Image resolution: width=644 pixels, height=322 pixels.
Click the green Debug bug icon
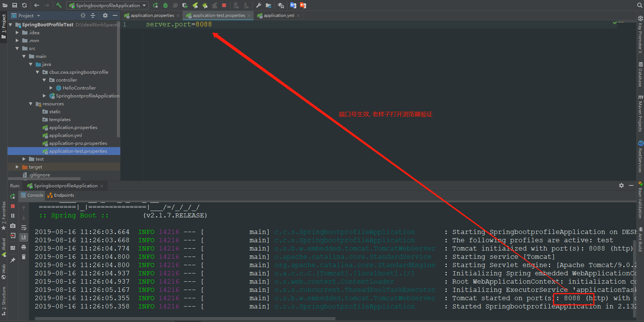(165, 5)
